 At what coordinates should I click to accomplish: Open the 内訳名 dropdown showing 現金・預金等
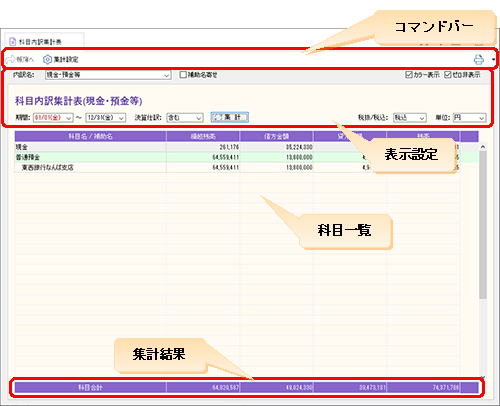pos(108,75)
